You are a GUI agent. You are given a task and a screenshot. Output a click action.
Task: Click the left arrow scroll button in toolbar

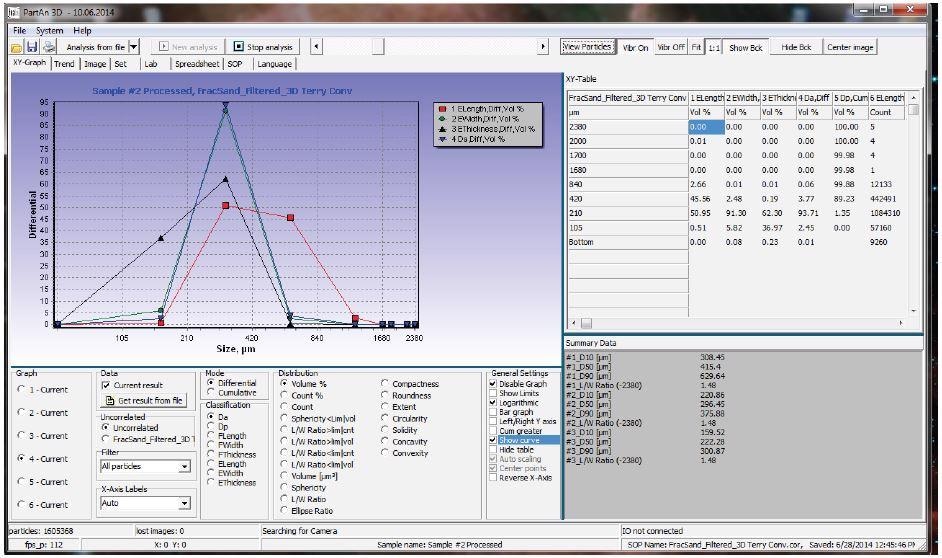(x=317, y=47)
